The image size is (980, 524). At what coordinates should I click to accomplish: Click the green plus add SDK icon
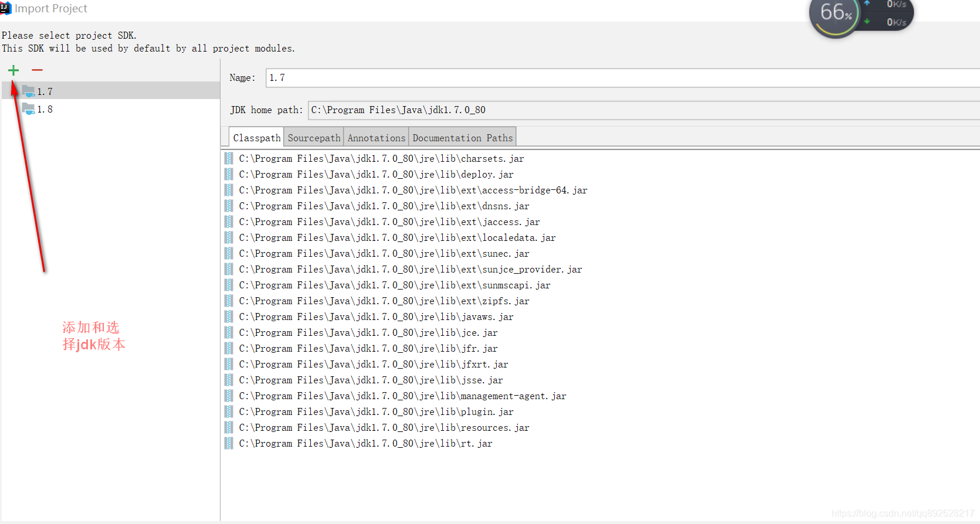click(13, 70)
